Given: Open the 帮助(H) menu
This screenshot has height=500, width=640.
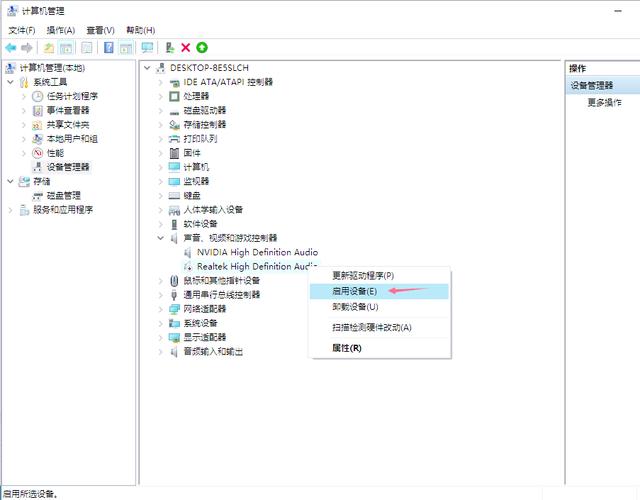Looking at the screenshot, I should (x=140, y=30).
